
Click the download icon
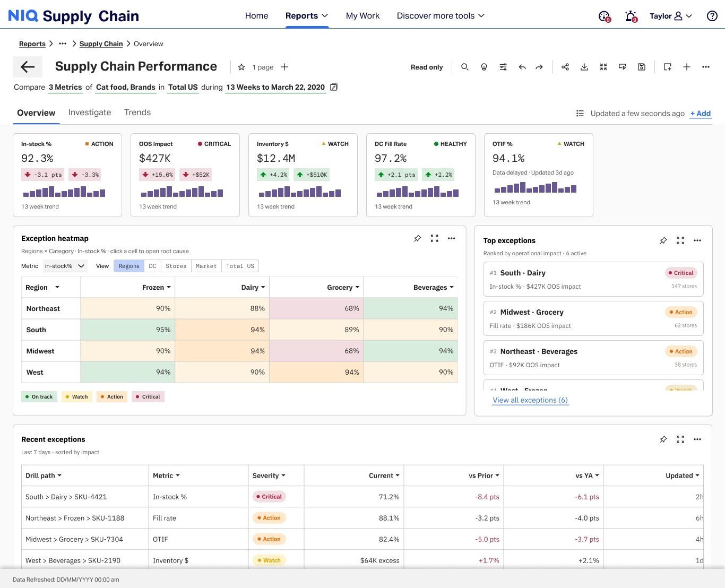click(x=584, y=67)
